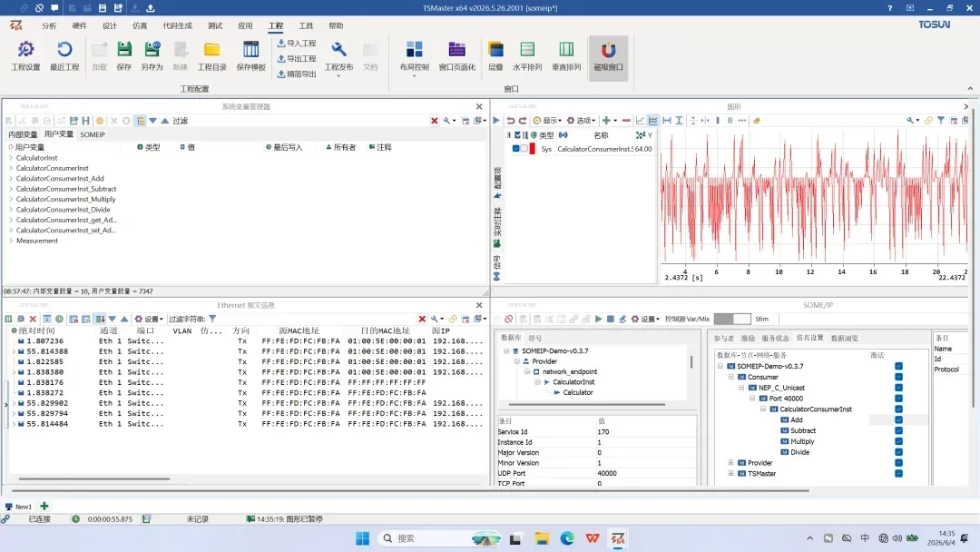Toggle the Var/Mix to Stim switch
Viewport: 980px width, 552px height.
coord(732,319)
